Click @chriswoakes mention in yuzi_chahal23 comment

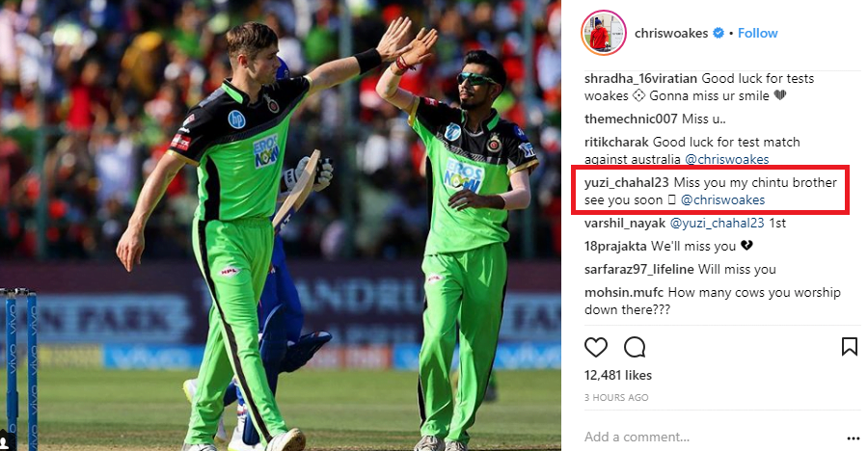(723, 200)
